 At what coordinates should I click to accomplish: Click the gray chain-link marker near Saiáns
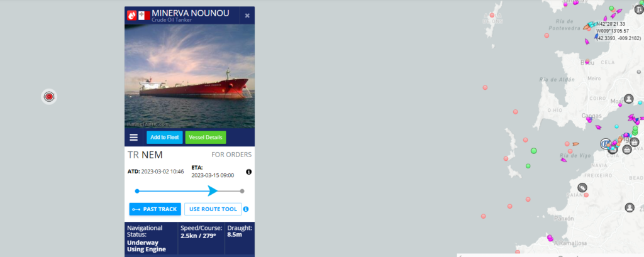tap(582, 188)
